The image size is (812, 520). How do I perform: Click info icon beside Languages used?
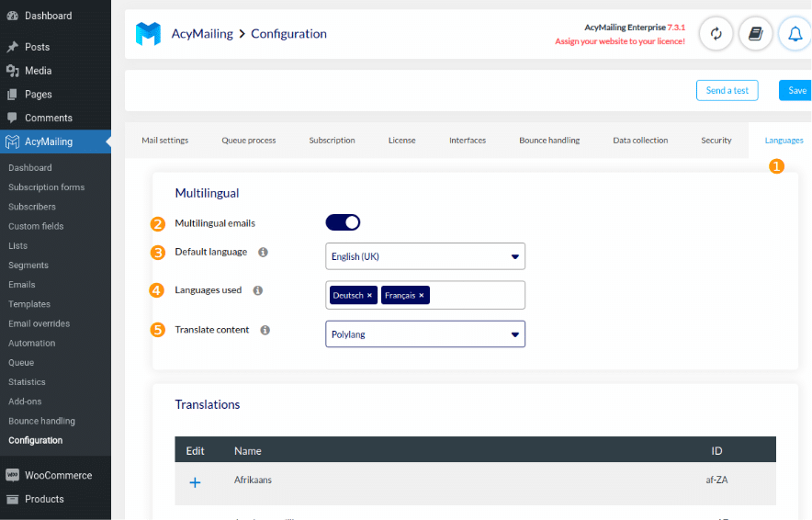click(x=258, y=290)
